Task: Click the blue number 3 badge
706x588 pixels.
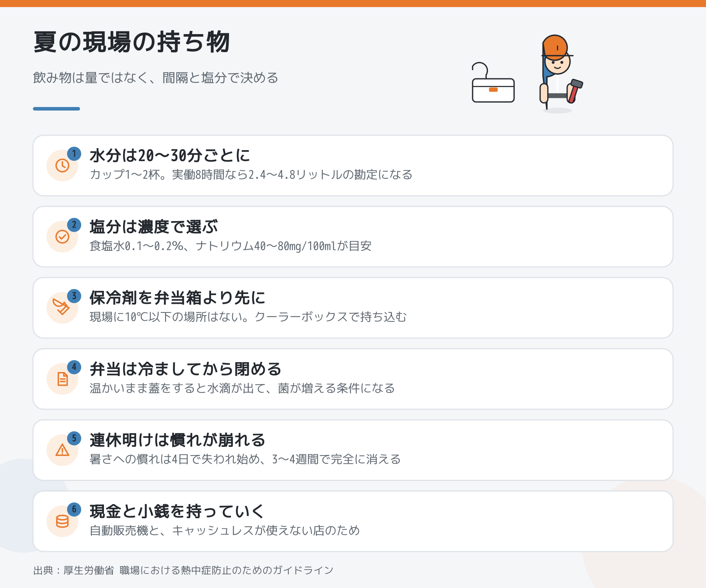Action: [74, 296]
